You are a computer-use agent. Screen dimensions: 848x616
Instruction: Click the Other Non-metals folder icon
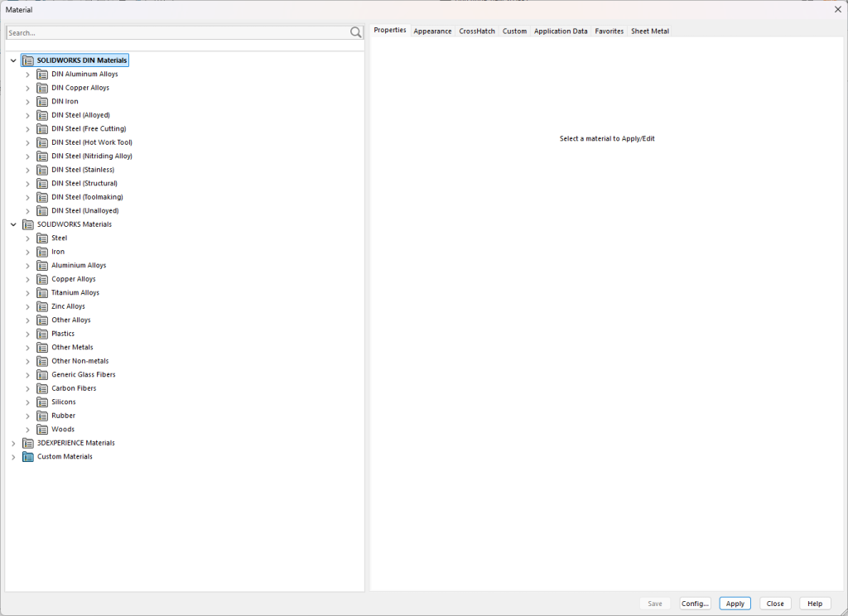click(42, 361)
